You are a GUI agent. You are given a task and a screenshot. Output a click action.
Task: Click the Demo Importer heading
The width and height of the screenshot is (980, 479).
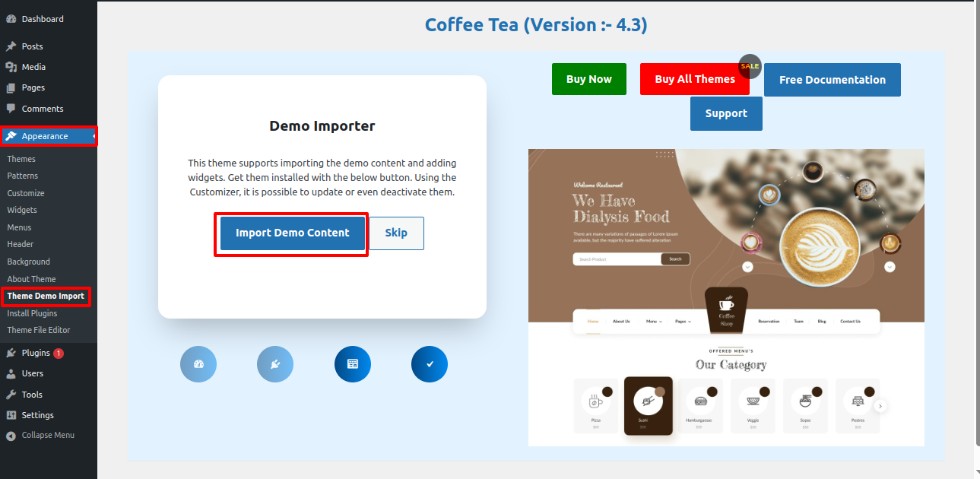pyautogui.click(x=322, y=126)
